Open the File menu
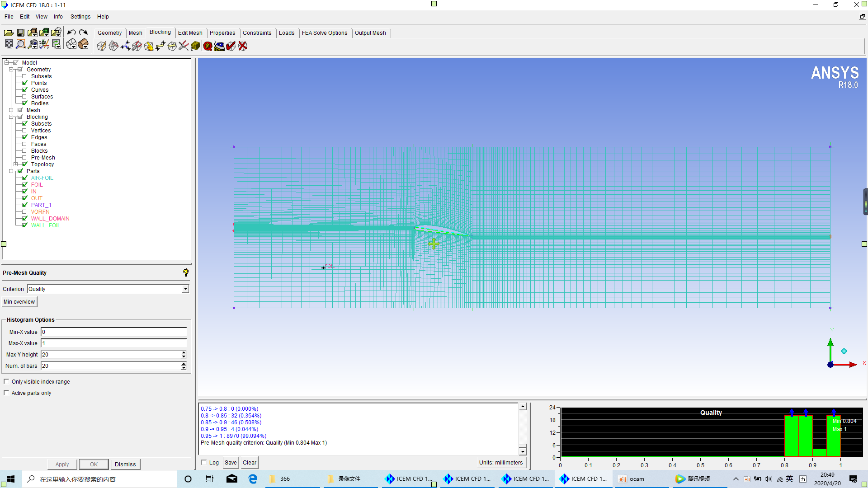Screen dimensions: 868x488 [x=9, y=17]
